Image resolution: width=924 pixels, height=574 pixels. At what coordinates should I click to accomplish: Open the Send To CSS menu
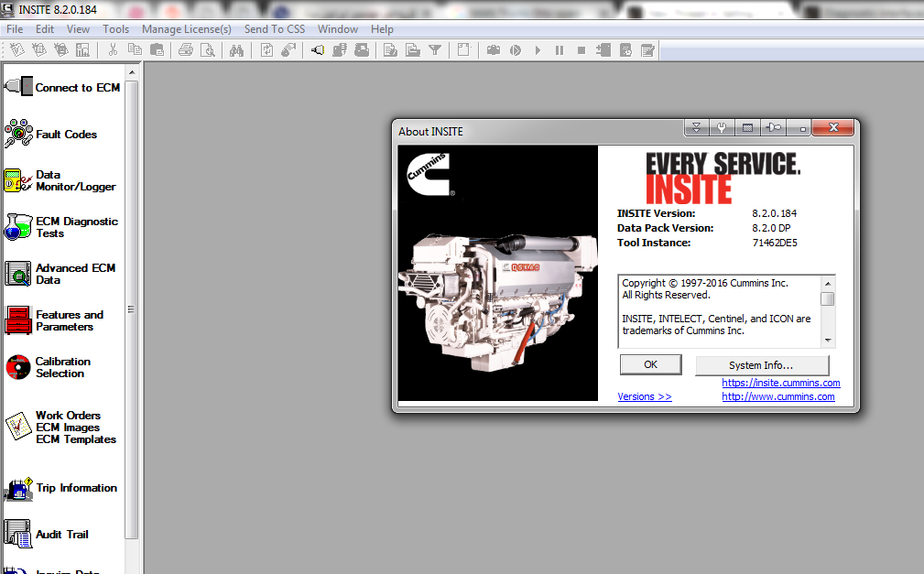click(x=275, y=29)
